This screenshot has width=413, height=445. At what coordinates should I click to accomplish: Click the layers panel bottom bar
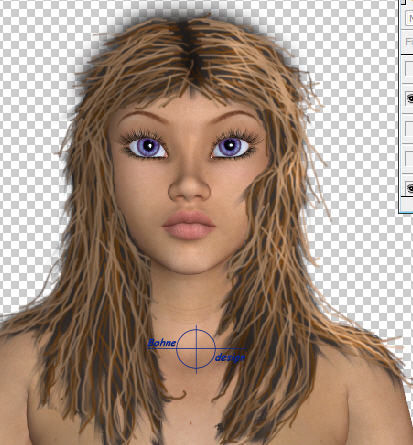pos(407,204)
